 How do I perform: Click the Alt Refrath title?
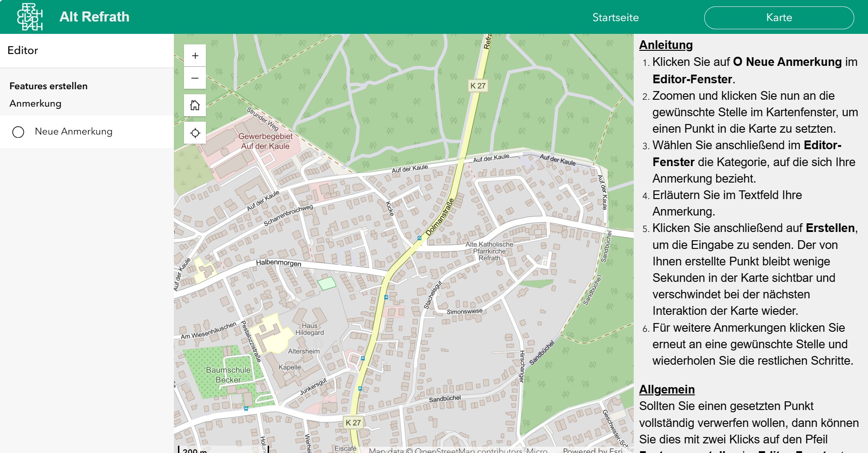[94, 17]
